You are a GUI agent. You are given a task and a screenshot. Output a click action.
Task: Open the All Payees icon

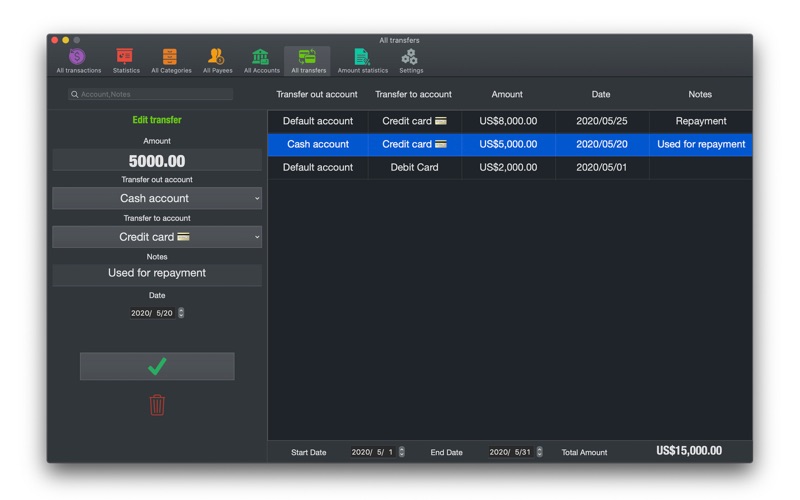[x=217, y=61]
